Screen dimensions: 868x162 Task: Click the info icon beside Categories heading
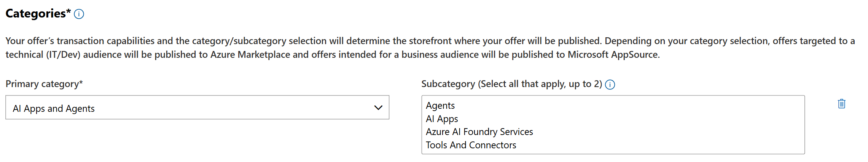(79, 14)
